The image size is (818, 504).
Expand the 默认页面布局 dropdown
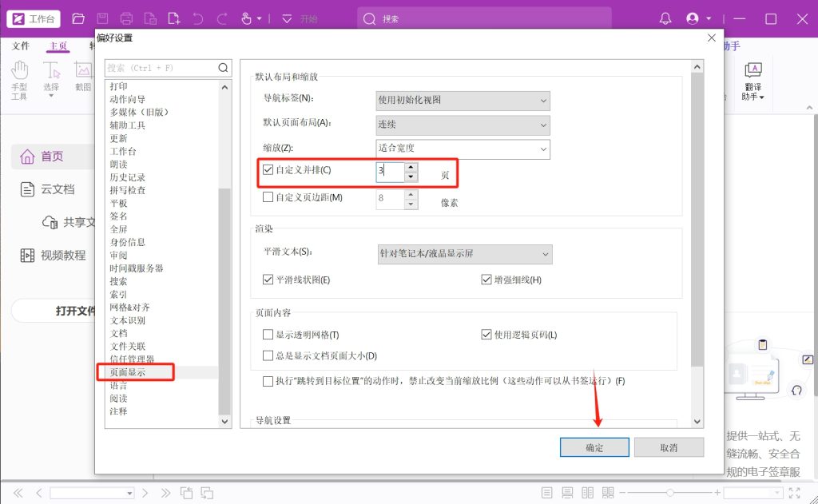463,125
